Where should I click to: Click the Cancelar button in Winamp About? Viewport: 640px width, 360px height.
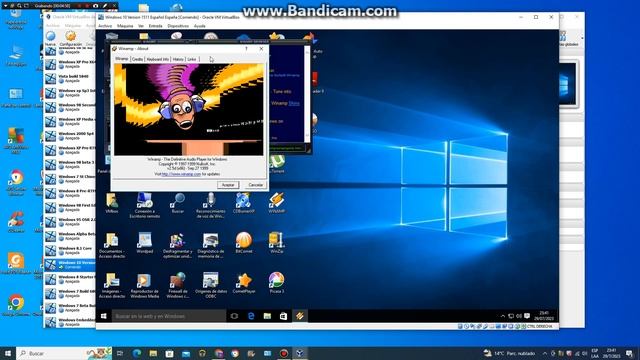pyautogui.click(x=256, y=185)
